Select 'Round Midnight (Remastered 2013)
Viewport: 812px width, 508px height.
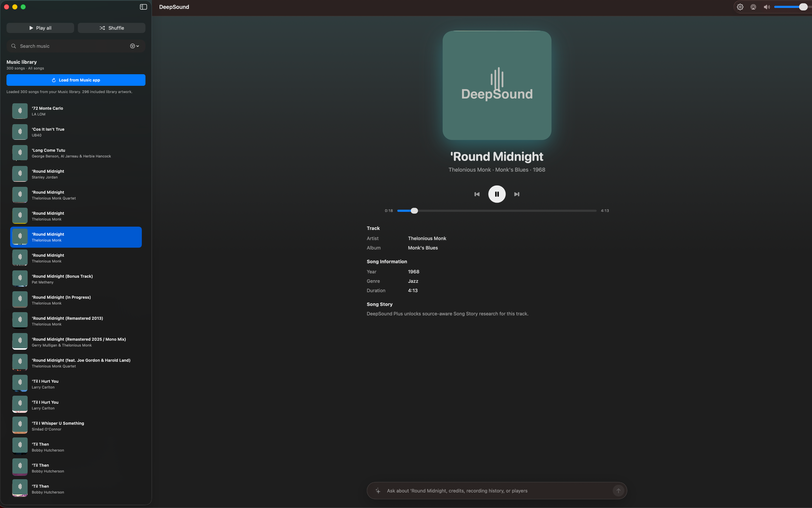pyautogui.click(x=76, y=321)
